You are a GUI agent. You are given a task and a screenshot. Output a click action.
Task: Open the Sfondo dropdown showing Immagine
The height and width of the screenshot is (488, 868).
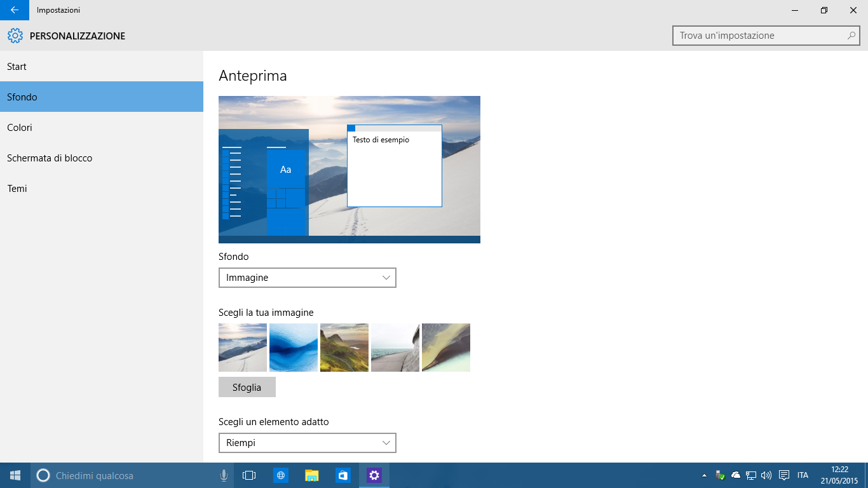(308, 278)
